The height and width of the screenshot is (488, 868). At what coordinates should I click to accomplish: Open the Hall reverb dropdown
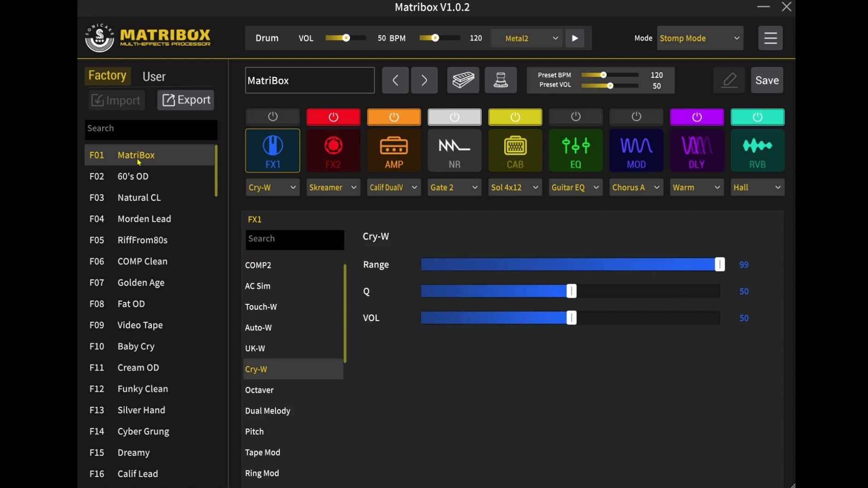[x=757, y=187]
